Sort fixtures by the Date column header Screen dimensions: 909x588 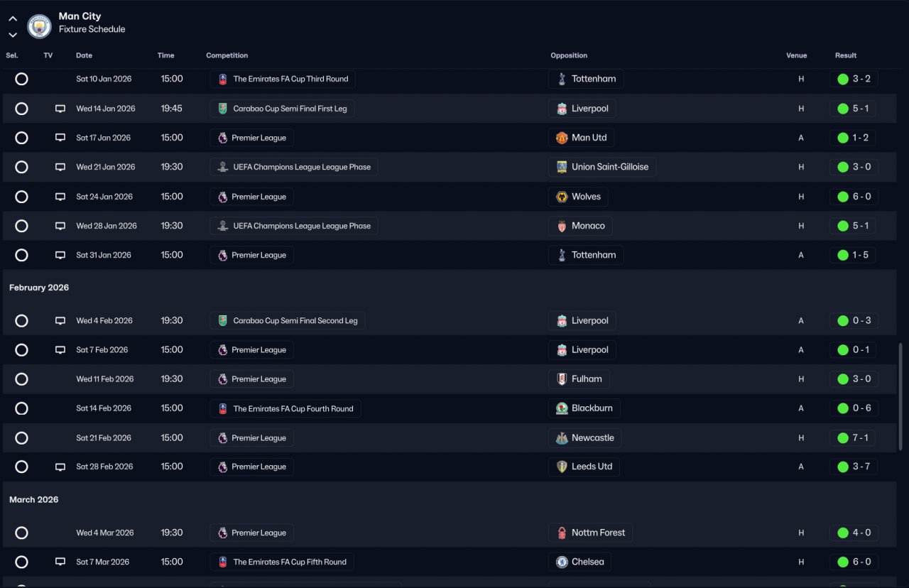(84, 55)
